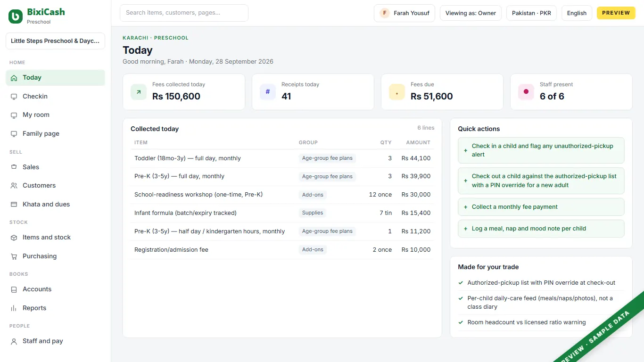644x362 pixels.
Task: Click the Toddler (18mo-3y) full day row
Action: click(282, 158)
